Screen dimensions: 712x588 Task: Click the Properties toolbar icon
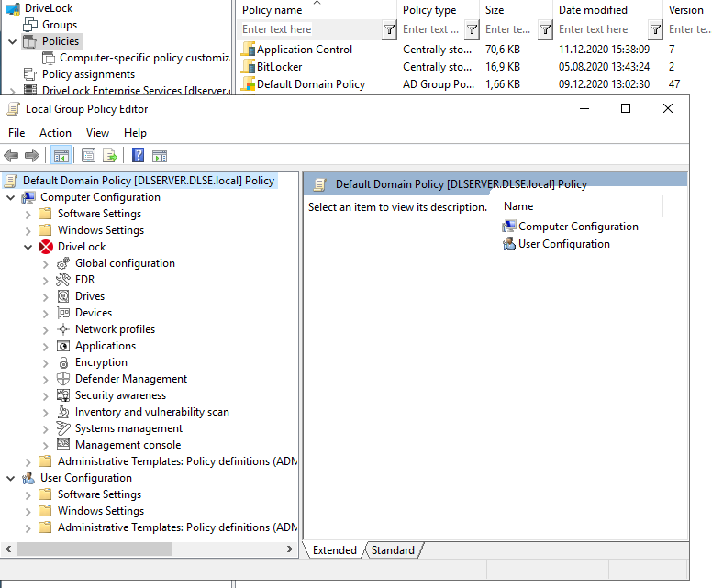coord(89,156)
